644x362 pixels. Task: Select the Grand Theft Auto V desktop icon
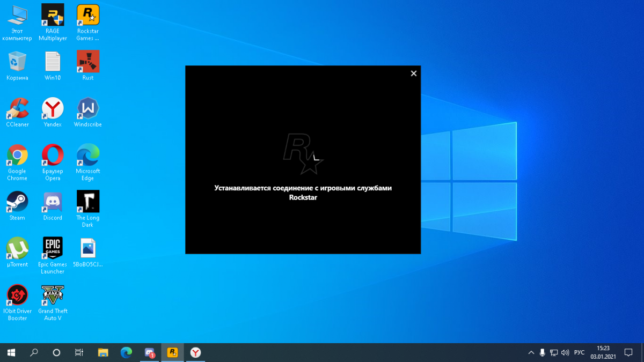pyautogui.click(x=53, y=295)
